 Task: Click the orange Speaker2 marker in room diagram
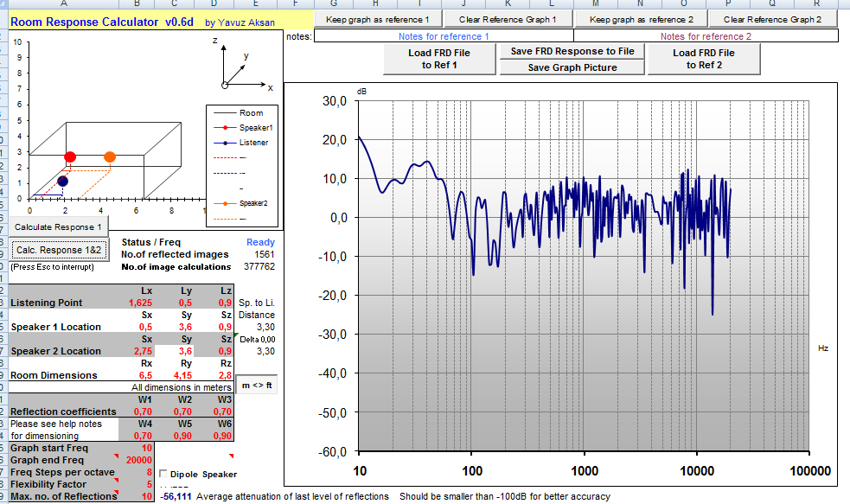(x=110, y=156)
